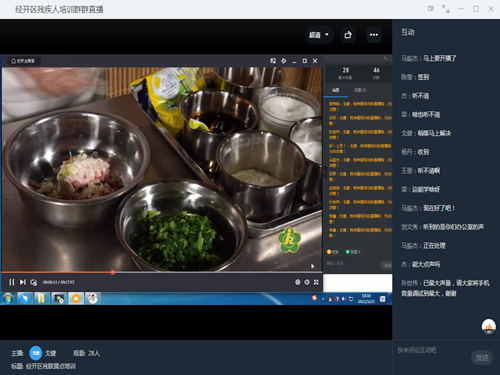Click the collapse handle left of shared chat panel
This screenshot has width=500, height=375.
coord(325,172)
